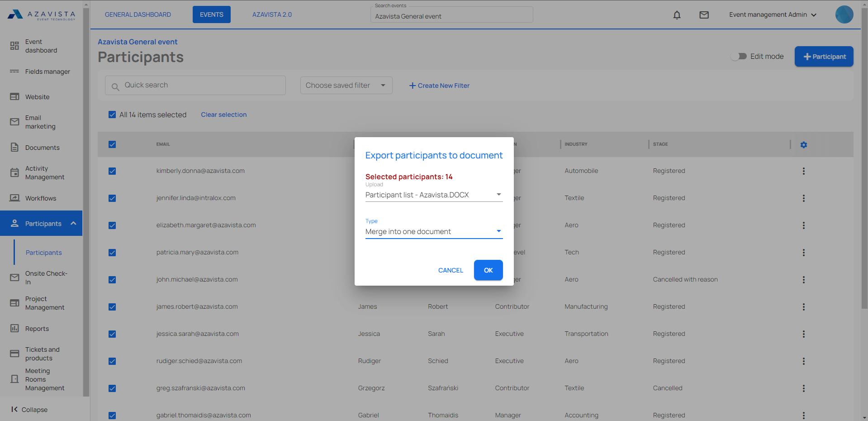Click Clear selection link
Image resolution: width=868 pixels, height=421 pixels.
pos(224,115)
